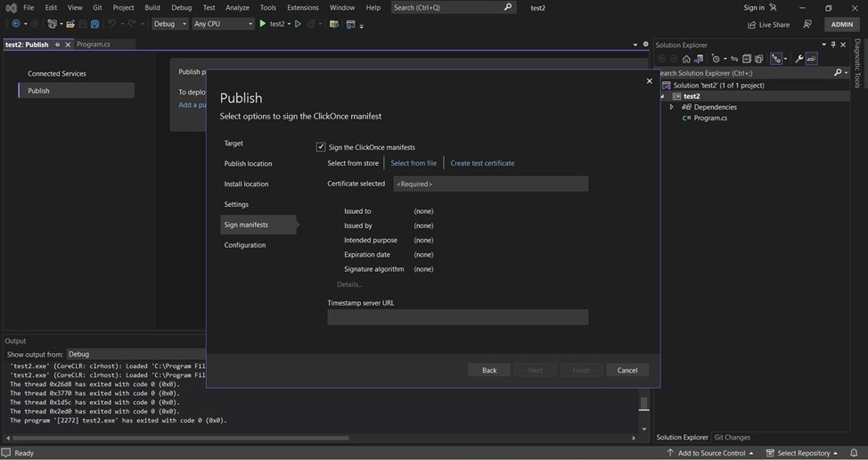Click the Navigate Backward arrow in the toolbar
Viewport: 868px width, 460px height.
[15, 24]
